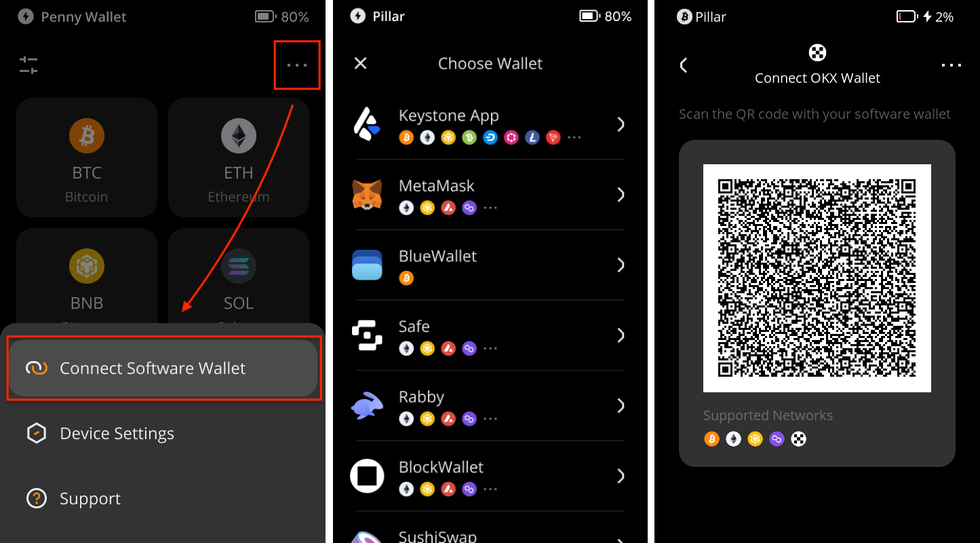Open the Support menu item

[90, 499]
